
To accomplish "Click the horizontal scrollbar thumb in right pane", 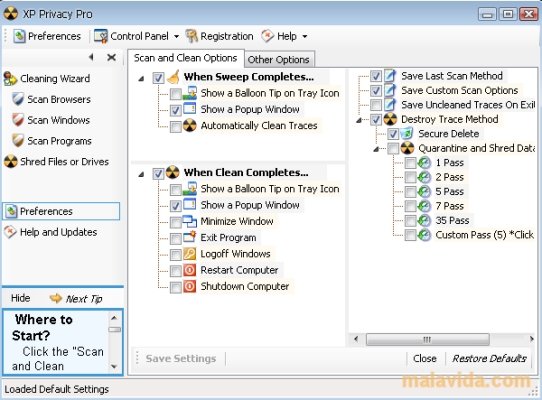I will tap(427, 339).
